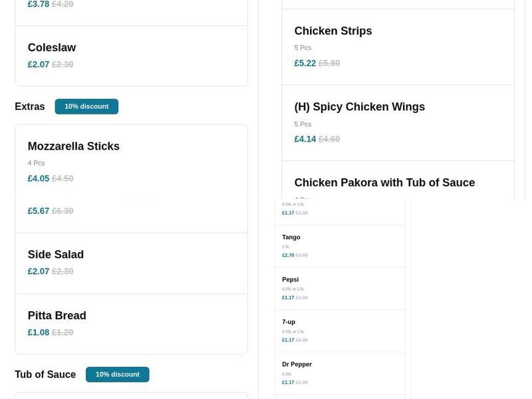Click the £5.22 price on Chicken Strips
532x399 pixels.
click(305, 63)
